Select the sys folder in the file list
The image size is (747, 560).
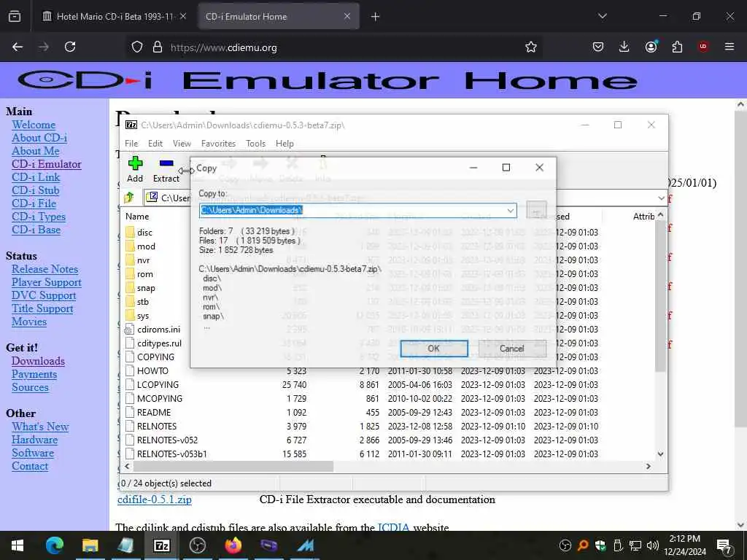142,315
